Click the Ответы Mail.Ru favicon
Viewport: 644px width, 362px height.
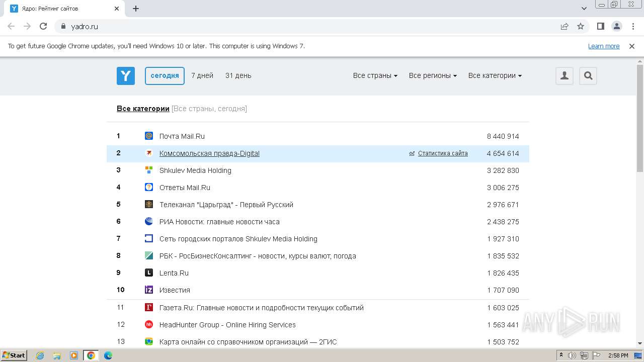tap(149, 187)
